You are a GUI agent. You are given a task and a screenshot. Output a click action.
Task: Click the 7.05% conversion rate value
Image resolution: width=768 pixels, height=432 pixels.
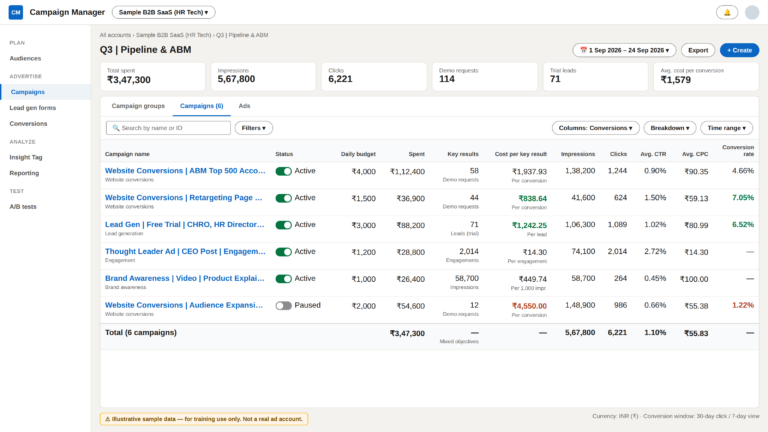(x=743, y=198)
